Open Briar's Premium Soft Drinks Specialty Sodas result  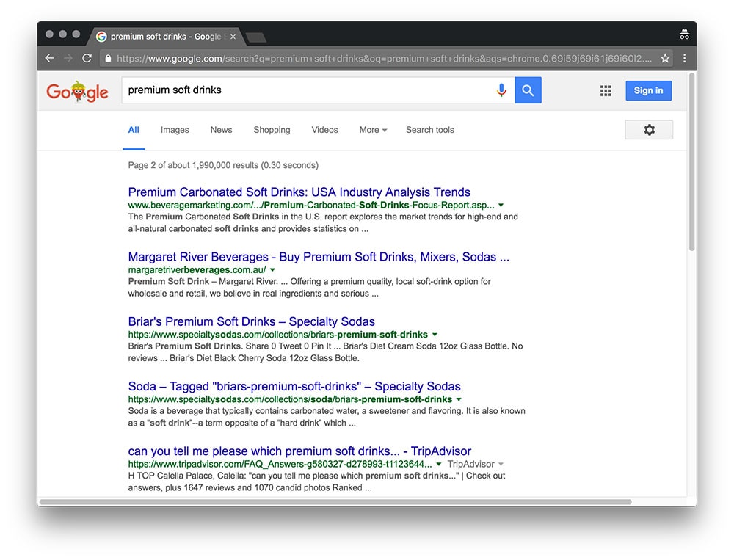click(251, 321)
